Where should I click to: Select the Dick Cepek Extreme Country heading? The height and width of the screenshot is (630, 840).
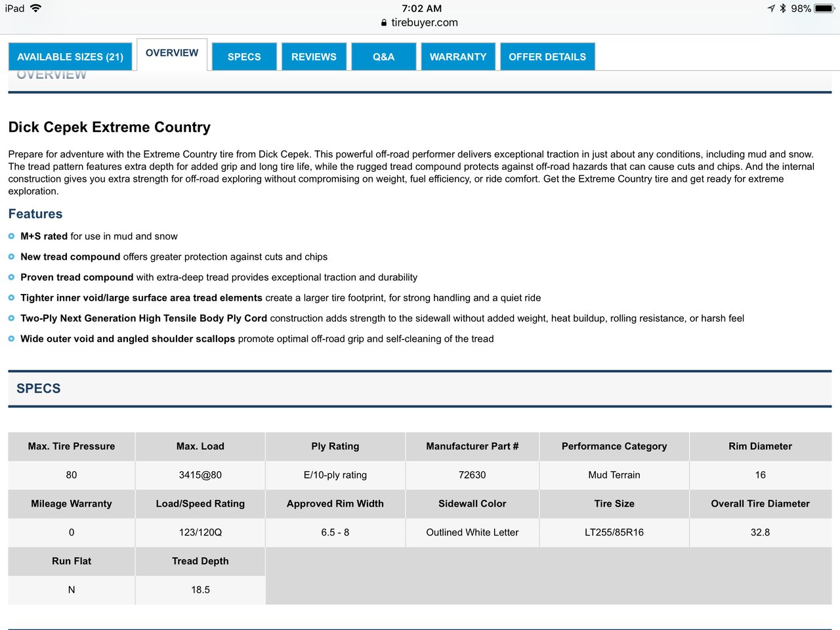110,127
